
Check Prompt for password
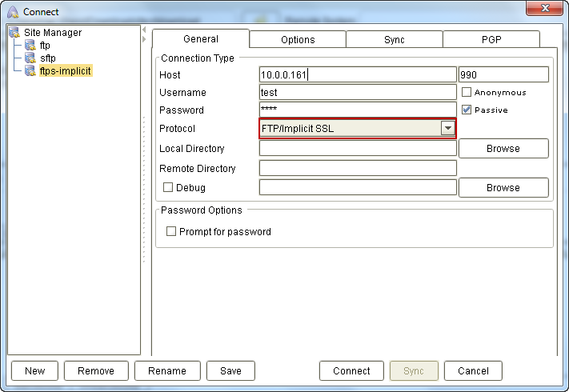click(171, 231)
